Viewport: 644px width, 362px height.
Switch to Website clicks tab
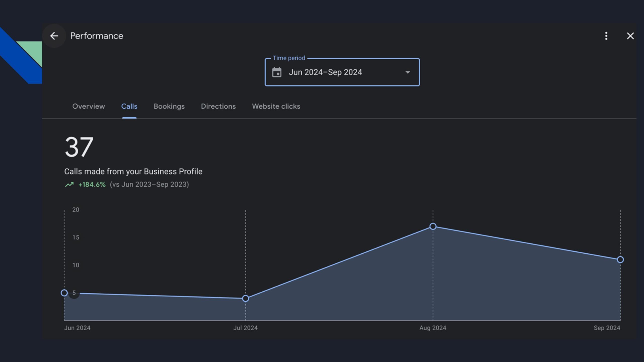point(276,106)
